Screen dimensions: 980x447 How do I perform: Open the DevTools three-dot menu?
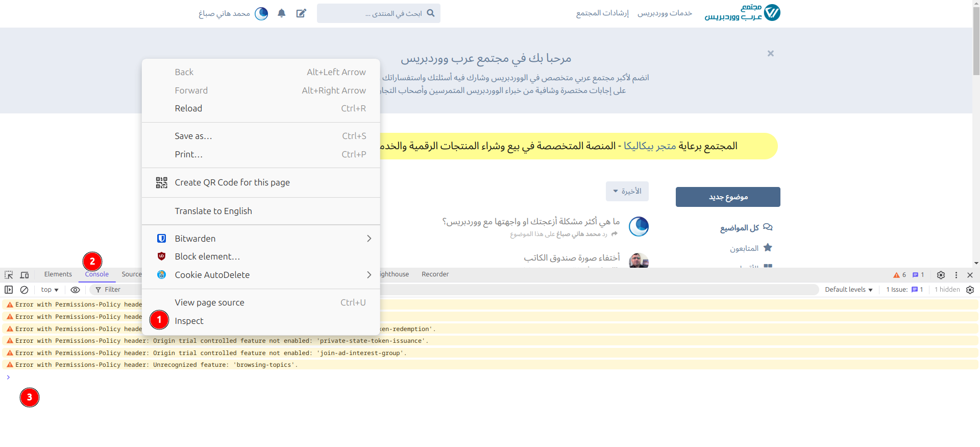[x=956, y=275]
